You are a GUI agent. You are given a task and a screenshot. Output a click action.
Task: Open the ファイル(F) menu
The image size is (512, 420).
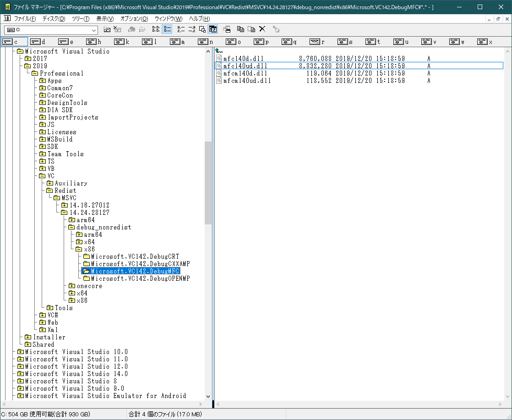coord(25,19)
